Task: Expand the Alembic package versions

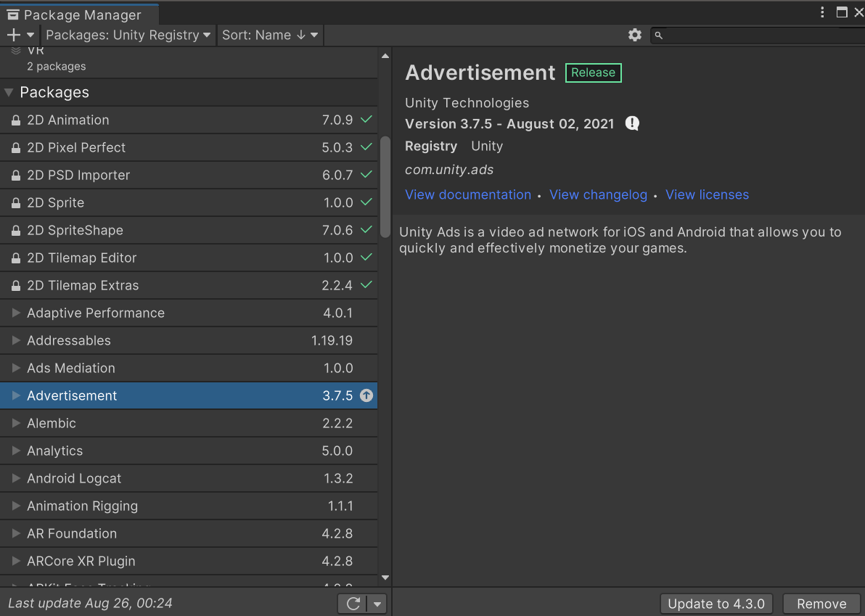Action: point(16,423)
